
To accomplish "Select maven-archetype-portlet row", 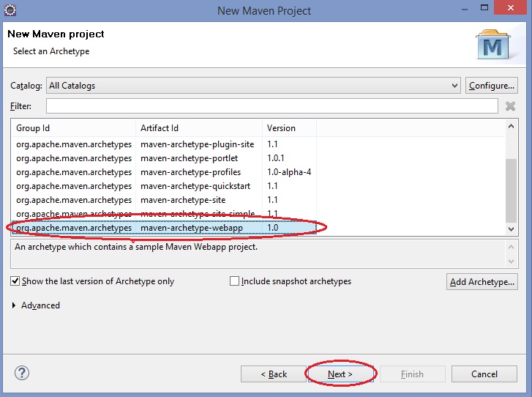I will pos(163,158).
